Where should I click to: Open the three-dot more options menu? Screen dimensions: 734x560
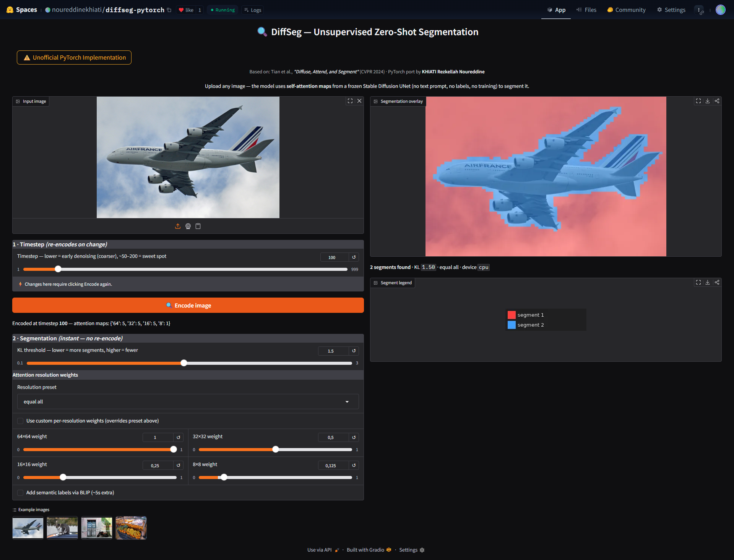699,10
